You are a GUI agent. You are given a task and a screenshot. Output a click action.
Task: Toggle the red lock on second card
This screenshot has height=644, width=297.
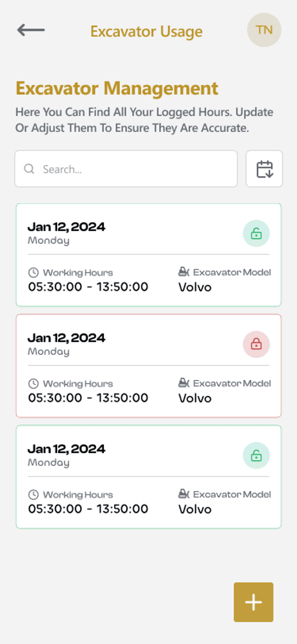[x=256, y=344]
